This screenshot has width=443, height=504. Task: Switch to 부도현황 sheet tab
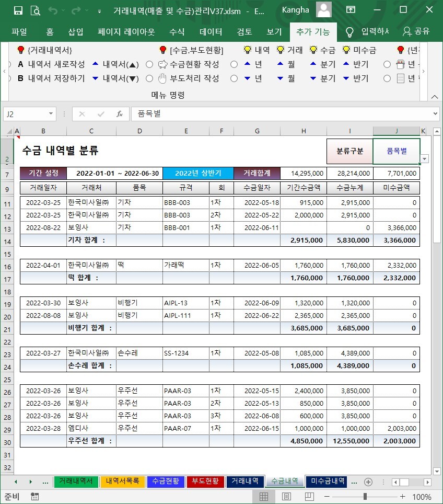tap(205, 481)
